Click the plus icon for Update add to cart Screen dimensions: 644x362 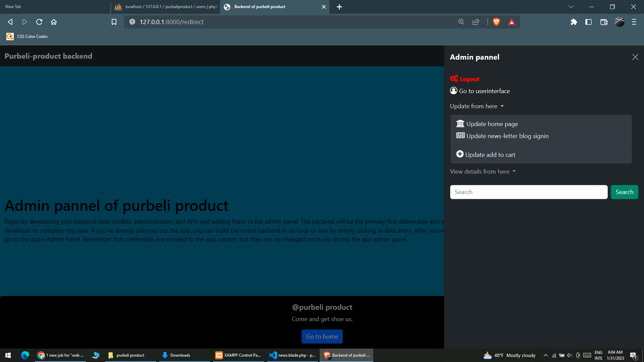click(460, 154)
